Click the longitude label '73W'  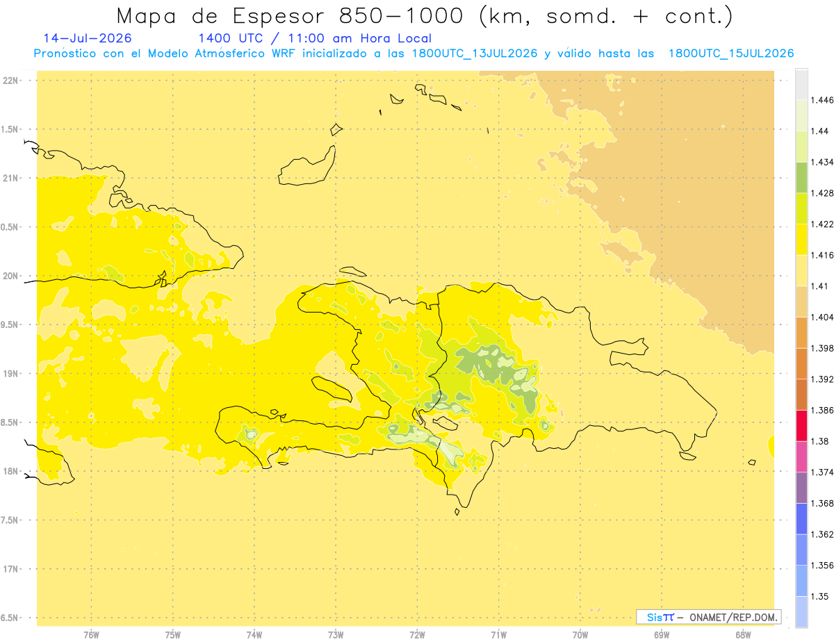tap(336, 634)
